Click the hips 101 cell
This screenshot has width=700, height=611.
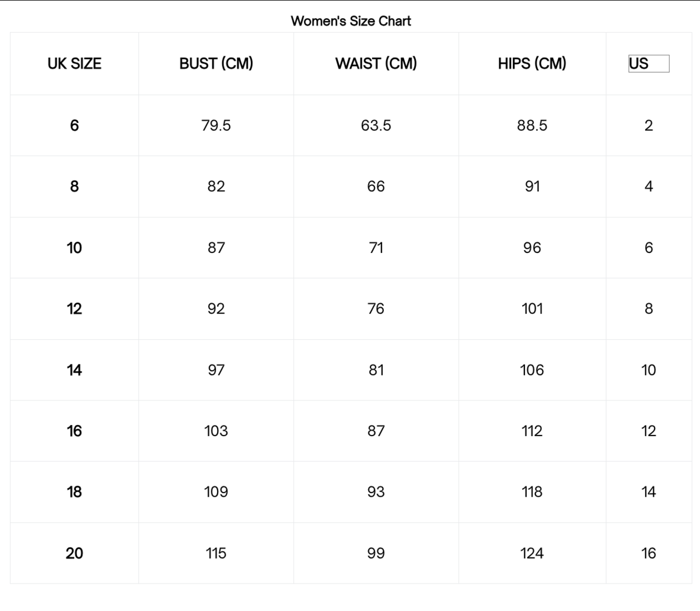point(532,308)
